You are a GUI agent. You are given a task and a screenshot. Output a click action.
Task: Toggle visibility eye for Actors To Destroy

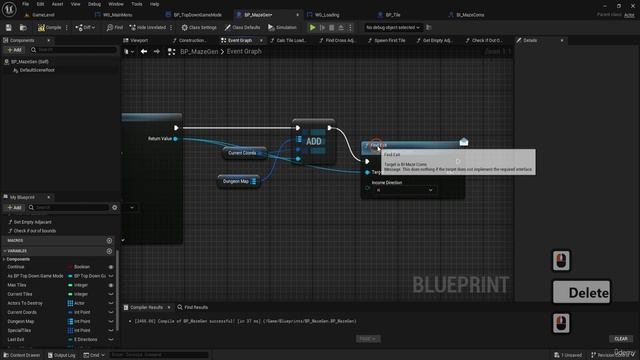tap(111, 303)
